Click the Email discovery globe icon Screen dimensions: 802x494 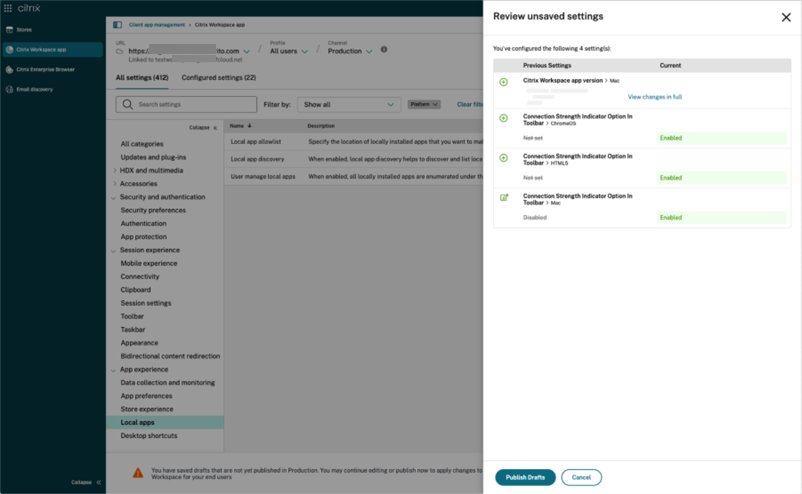[x=9, y=89]
